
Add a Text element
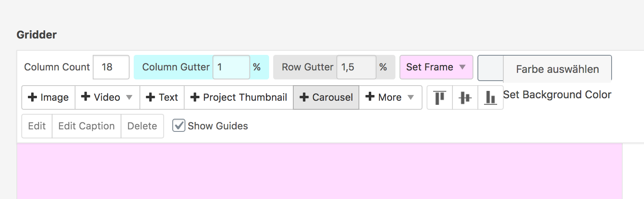tap(162, 97)
